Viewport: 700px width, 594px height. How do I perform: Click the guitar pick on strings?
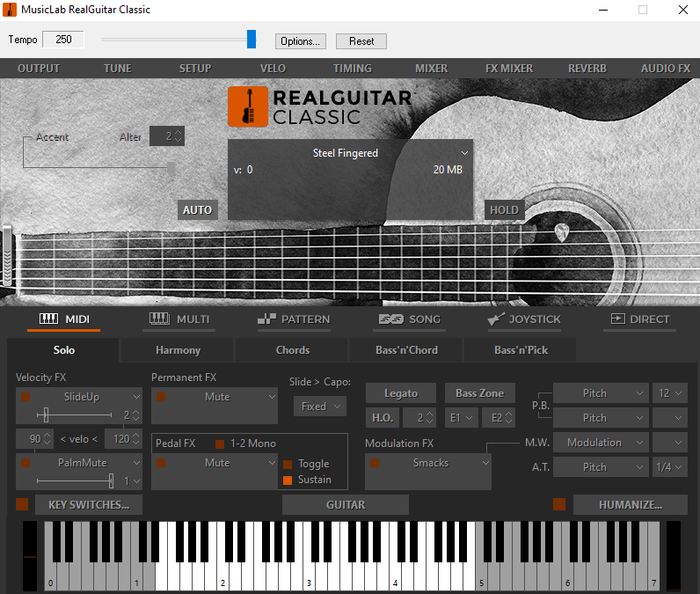562,233
